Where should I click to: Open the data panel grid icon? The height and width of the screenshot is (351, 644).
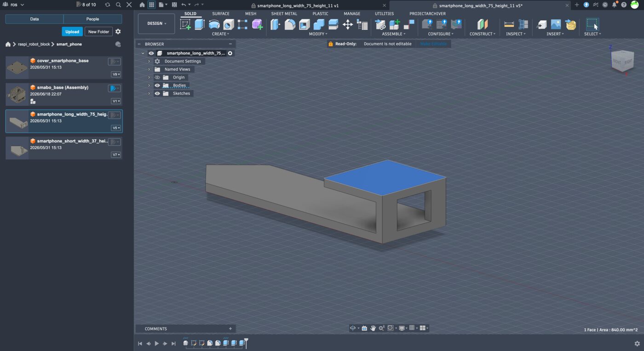pyautogui.click(x=151, y=5)
